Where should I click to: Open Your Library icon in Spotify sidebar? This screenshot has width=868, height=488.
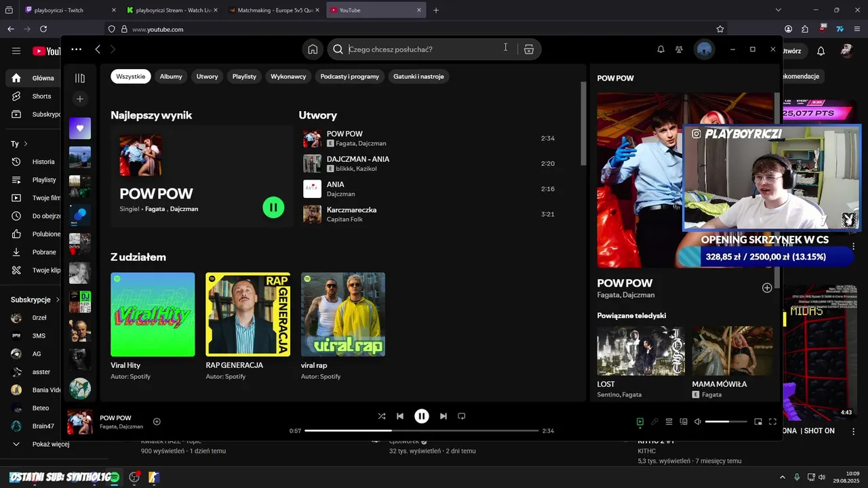point(80,78)
